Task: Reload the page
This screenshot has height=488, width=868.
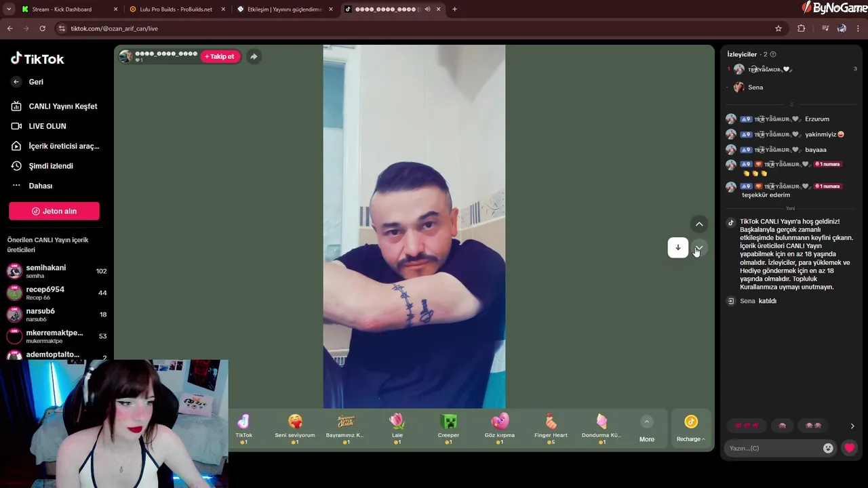Action: coord(42,28)
